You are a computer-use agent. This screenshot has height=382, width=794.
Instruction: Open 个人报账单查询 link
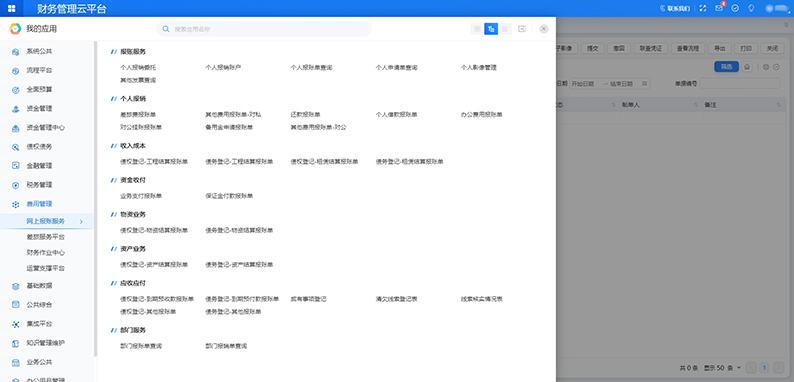pyautogui.click(x=311, y=67)
